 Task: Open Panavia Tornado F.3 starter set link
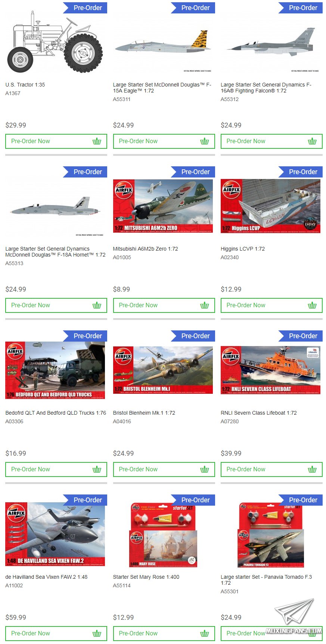click(x=266, y=580)
